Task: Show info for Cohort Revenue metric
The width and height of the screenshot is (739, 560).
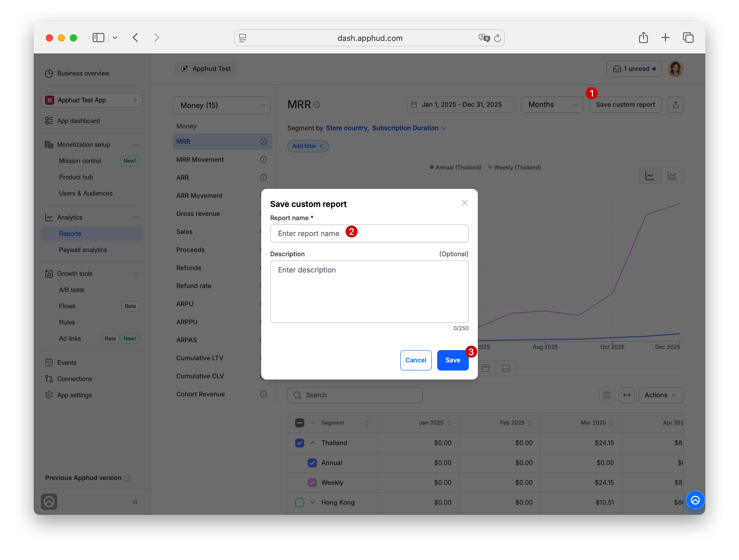Action: point(264,394)
